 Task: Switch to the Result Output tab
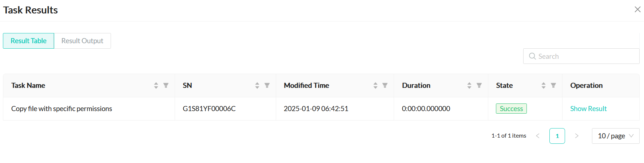(82, 41)
